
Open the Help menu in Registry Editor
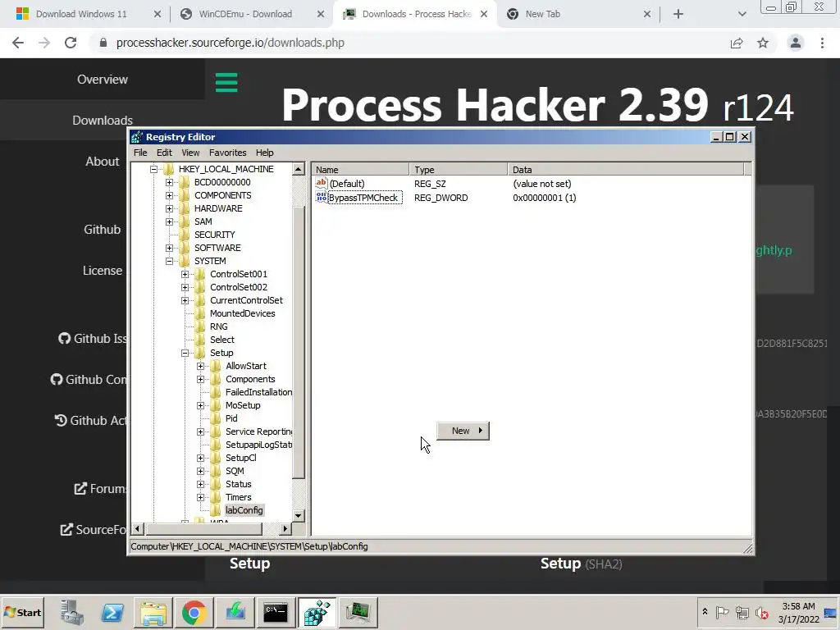264,153
